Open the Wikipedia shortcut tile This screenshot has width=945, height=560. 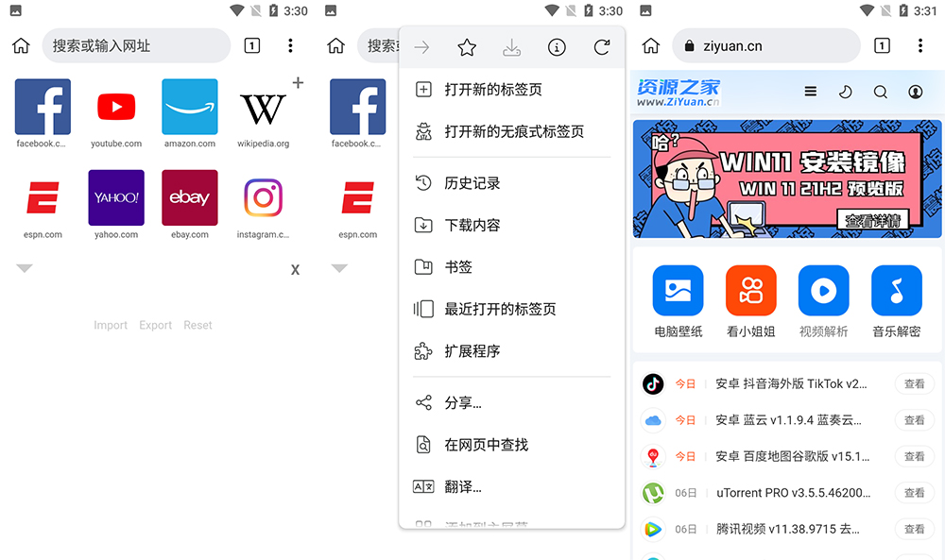pyautogui.click(x=263, y=106)
